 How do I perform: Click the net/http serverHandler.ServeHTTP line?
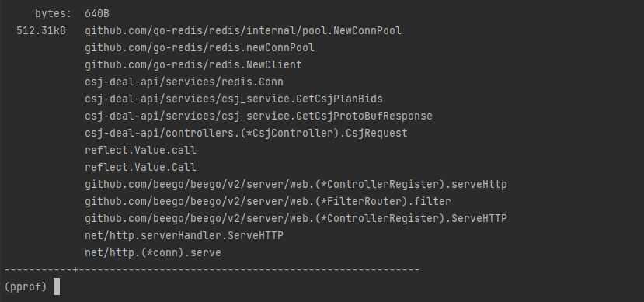coord(183,235)
